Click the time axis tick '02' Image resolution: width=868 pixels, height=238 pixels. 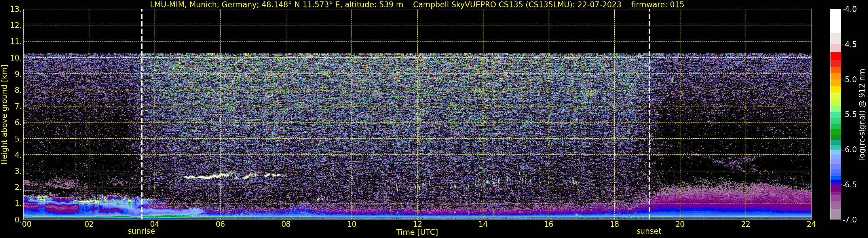coord(89,224)
